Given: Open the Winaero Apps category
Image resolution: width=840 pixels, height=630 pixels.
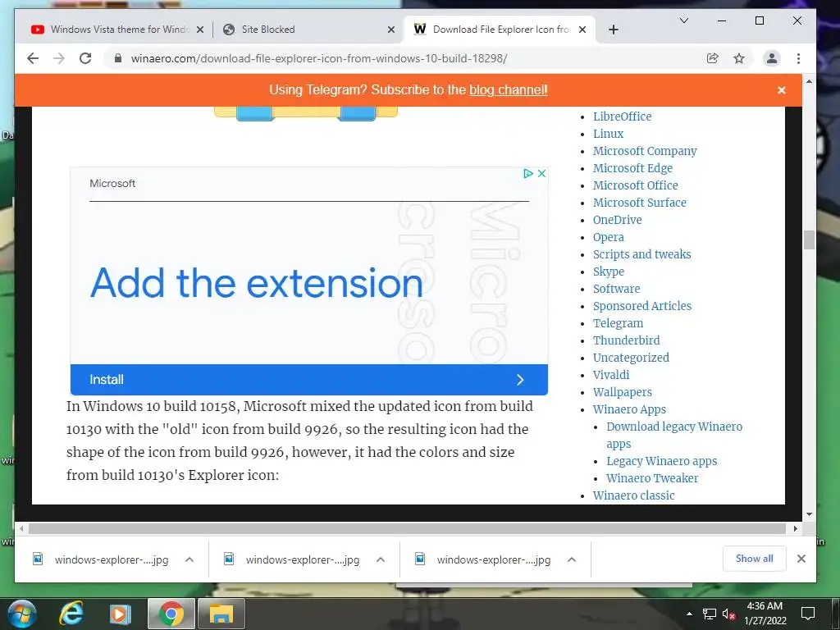Looking at the screenshot, I should pyautogui.click(x=629, y=409).
